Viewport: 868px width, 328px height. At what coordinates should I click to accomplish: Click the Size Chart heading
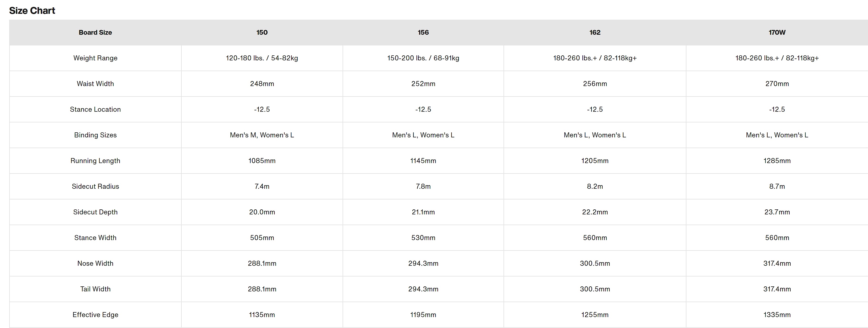click(32, 11)
